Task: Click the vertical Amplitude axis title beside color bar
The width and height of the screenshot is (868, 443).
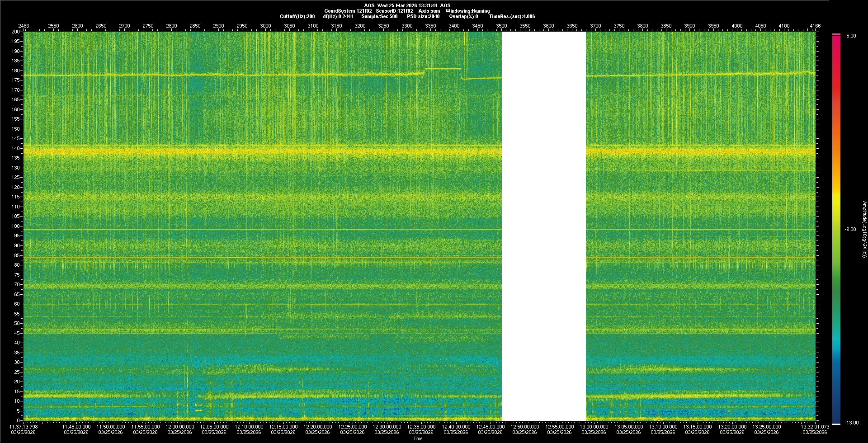Action: coord(864,229)
